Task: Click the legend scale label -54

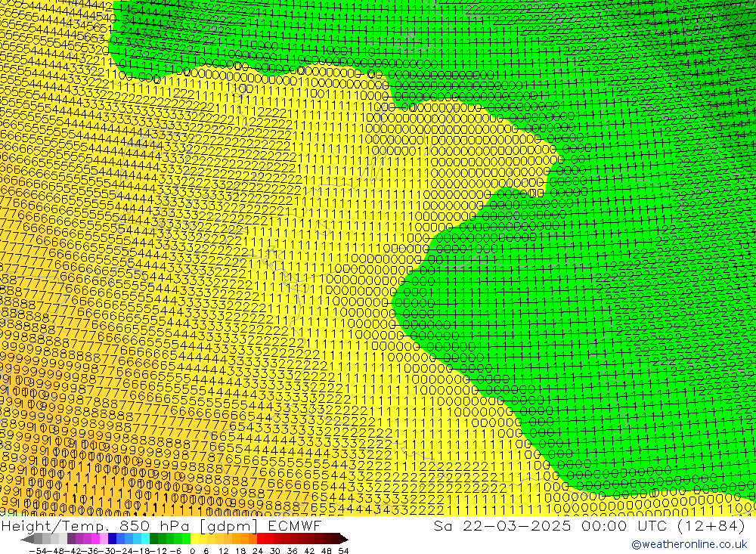Action: (x=38, y=551)
